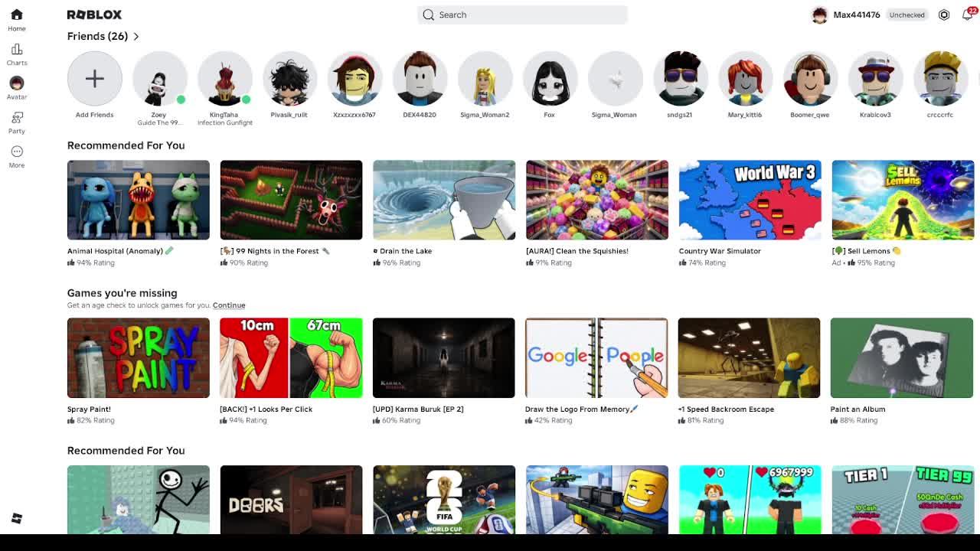Click the Infection Gunfight status under KingTaha

(x=225, y=123)
